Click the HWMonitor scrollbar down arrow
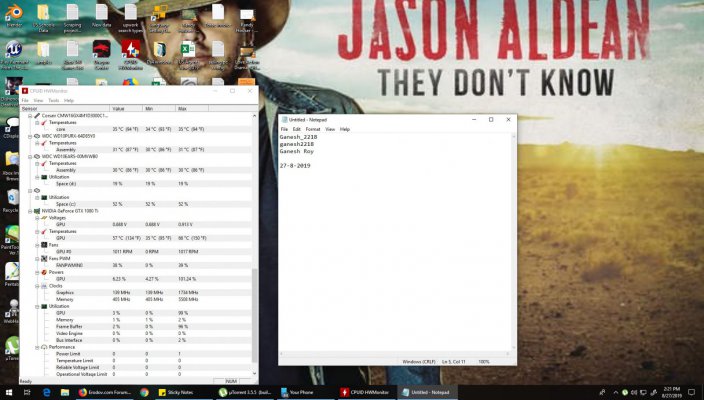The height and width of the screenshot is (400, 704). coord(255,374)
